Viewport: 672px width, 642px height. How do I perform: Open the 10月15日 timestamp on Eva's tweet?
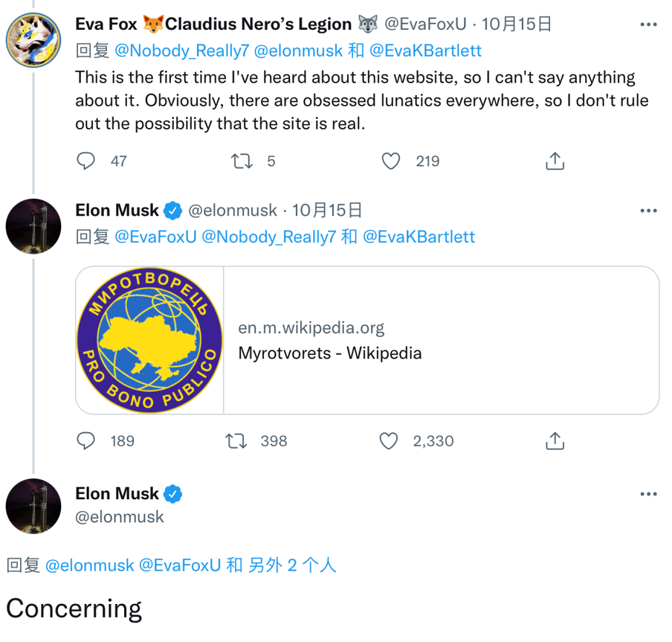coord(517,24)
